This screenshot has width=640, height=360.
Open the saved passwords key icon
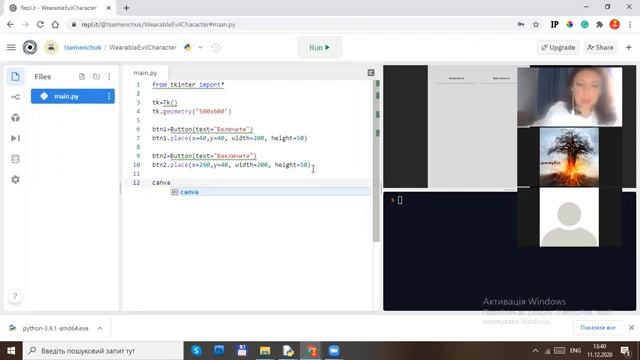click(521, 24)
